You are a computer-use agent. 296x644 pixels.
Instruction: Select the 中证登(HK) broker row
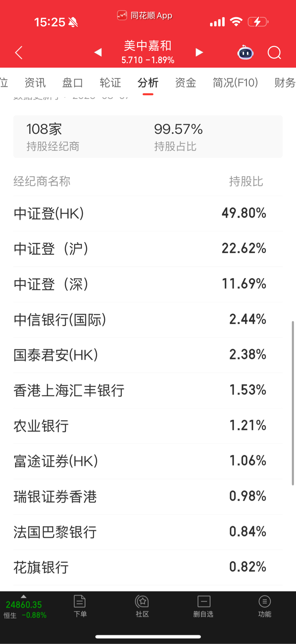click(148, 213)
